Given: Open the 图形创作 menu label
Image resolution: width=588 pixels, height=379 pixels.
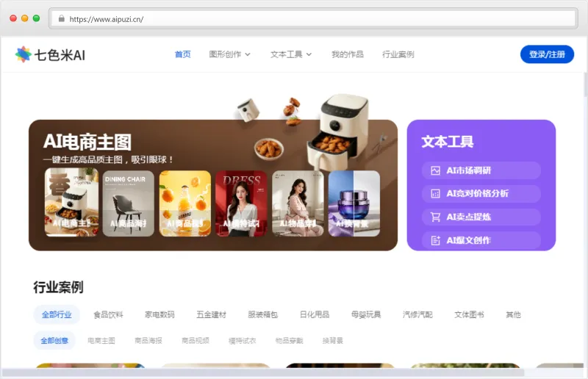Looking at the screenshot, I should pyautogui.click(x=225, y=54).
